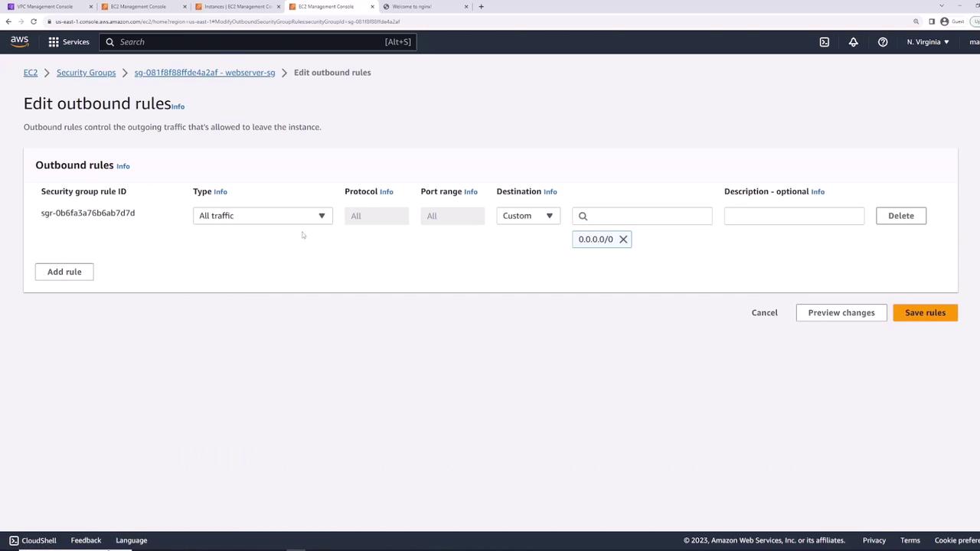The width and height of the screenshot is (980, 551).
Task: Open Cookie preferences in the footer
Action: click(957, 540)
